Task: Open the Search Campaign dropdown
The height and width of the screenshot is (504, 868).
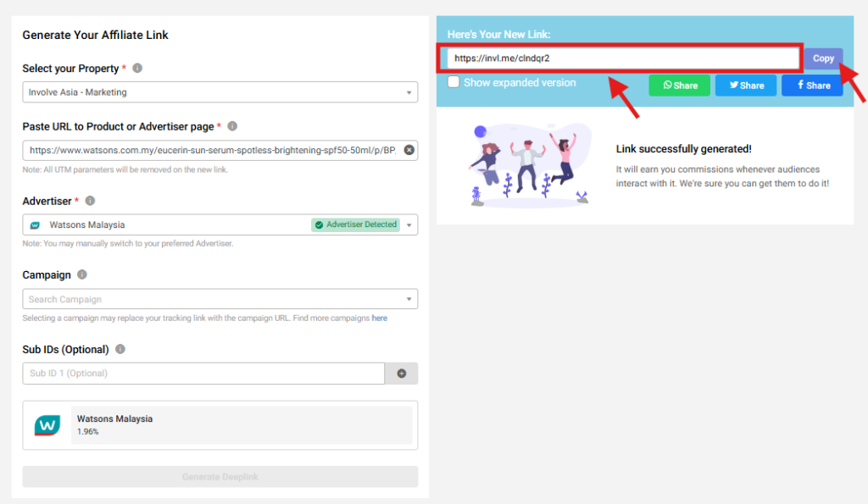Action: click(220, 299)
